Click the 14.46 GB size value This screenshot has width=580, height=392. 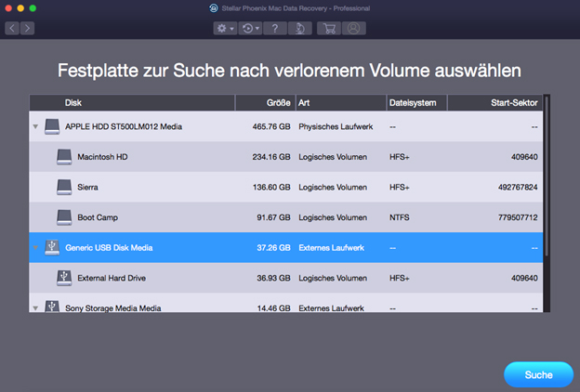click(273, 308)
